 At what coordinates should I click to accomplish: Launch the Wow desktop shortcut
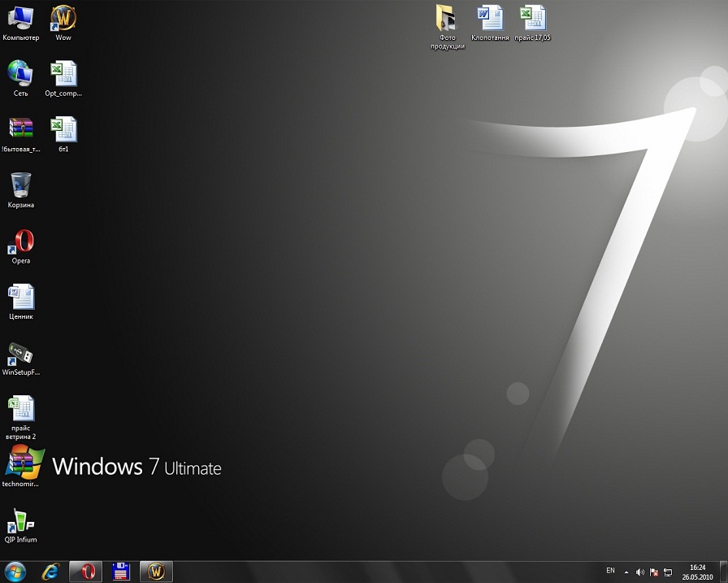(x=63, y=24)
